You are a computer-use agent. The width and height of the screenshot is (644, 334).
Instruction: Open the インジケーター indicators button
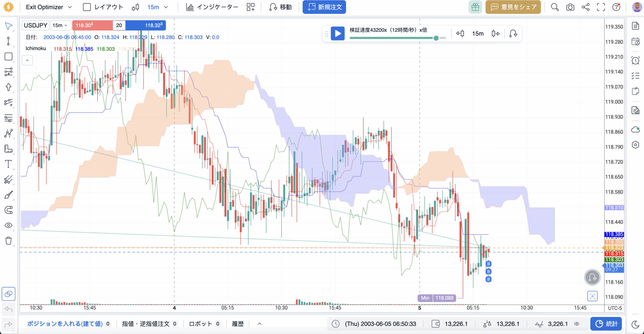tap(212, 7)
